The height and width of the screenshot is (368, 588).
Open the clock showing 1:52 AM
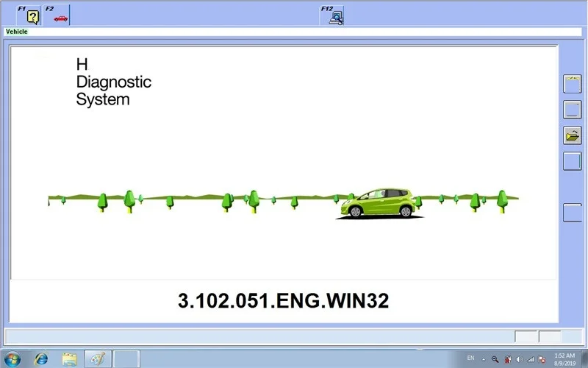(x=564, y=359)
